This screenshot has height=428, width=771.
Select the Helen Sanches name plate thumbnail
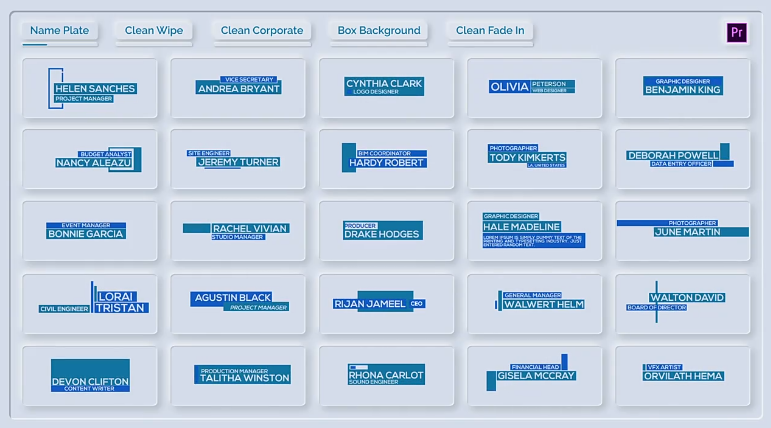click(x=90, y=88)
